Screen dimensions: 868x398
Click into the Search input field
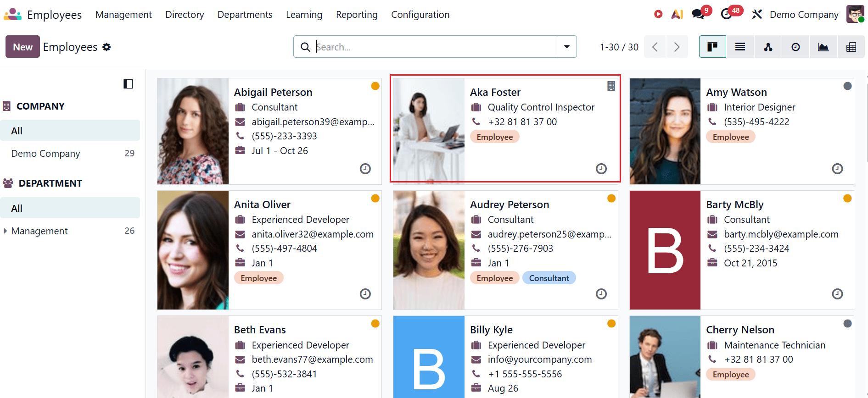[435, 47]
